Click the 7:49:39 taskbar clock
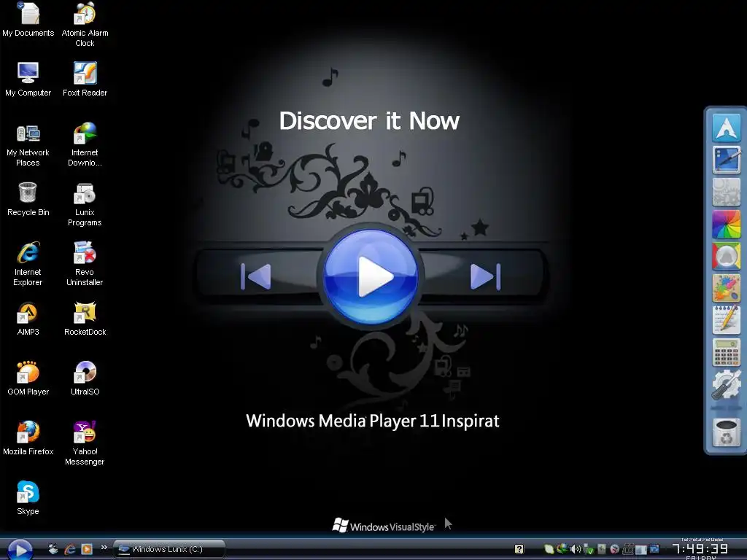 tap(700, 549)
